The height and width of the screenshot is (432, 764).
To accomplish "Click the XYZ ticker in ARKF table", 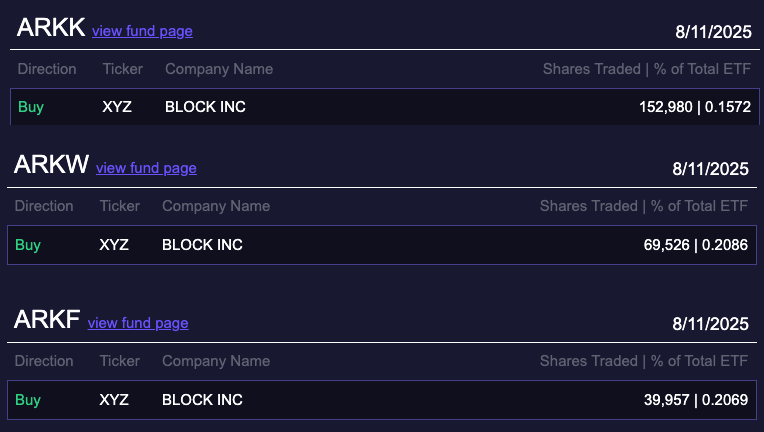I will coord(114,400).
